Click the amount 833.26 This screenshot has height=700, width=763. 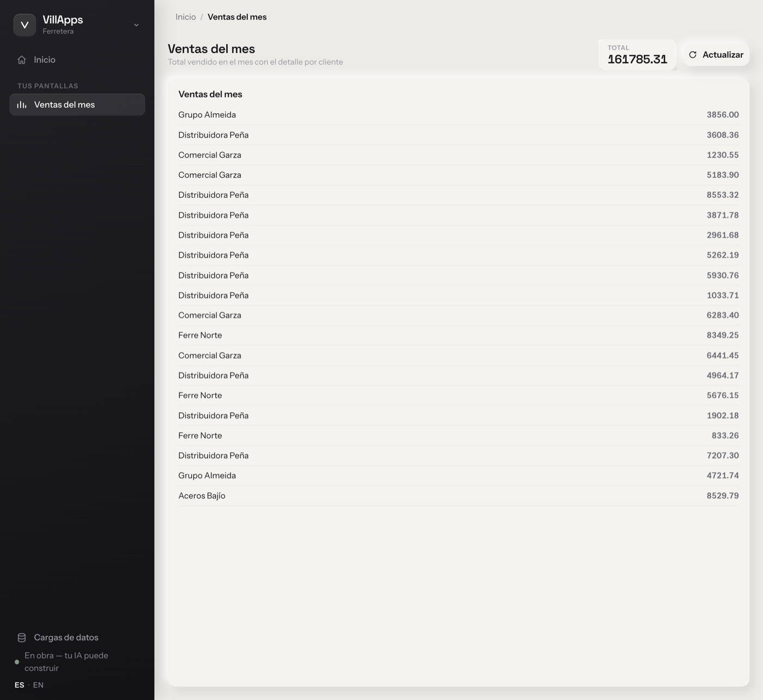coord(725,436)
